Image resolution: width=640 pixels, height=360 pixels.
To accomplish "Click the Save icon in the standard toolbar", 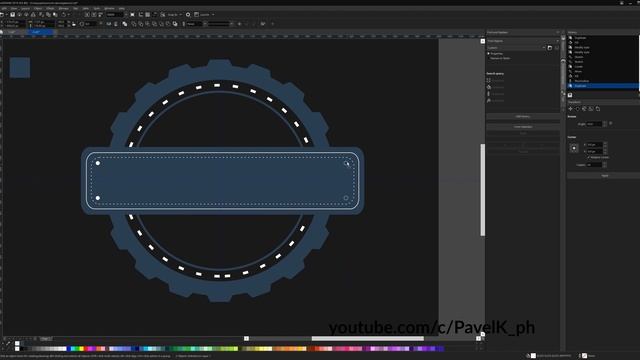I will click(x=12, y=15).
